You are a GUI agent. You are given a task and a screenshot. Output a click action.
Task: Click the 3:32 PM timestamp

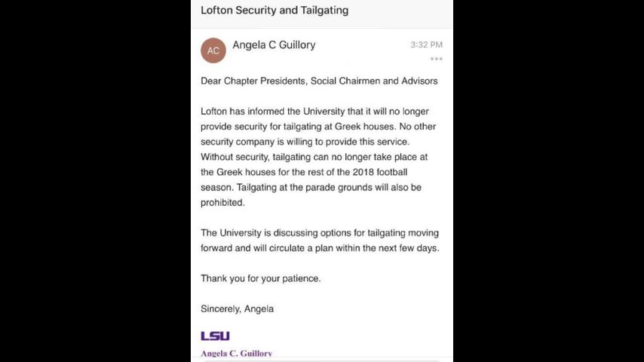pyautogui.click(x=426, y=45)
